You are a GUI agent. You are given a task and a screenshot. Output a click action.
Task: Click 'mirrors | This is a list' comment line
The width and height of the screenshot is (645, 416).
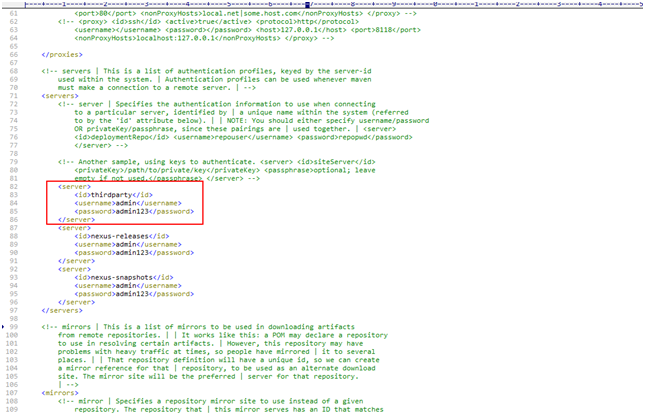tap(198, 326)
